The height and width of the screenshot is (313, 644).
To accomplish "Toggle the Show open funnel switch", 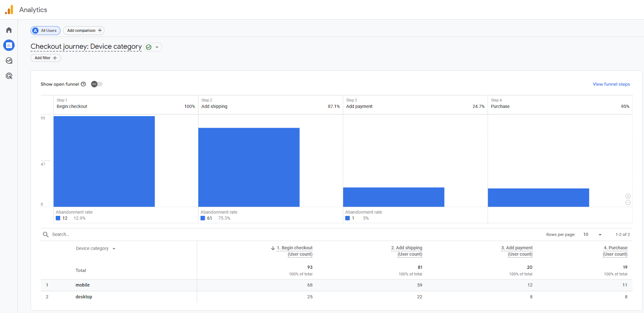I will pyautogui.click(x=97, y=84).
